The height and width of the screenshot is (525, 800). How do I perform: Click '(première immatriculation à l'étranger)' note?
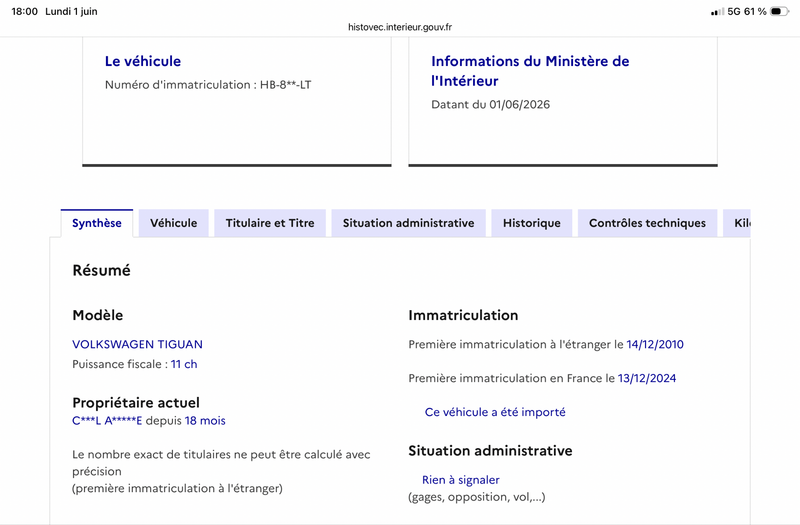(177, 489)
